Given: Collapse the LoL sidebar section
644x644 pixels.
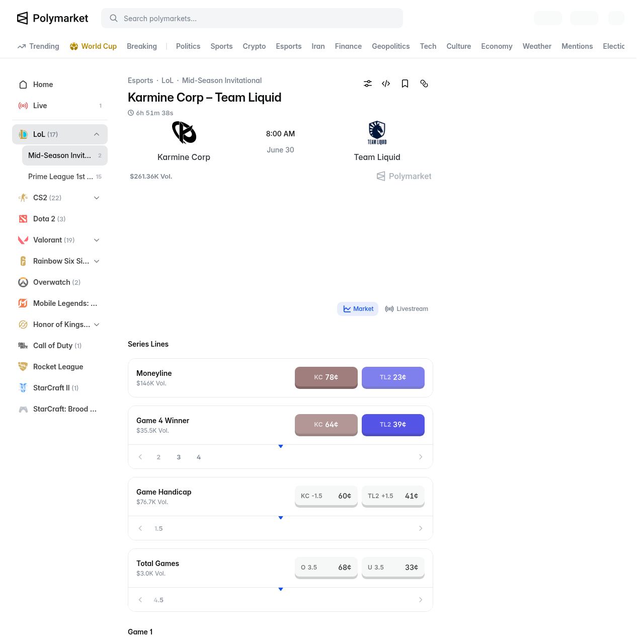Looking at the screenshot, I should (97, 134).
